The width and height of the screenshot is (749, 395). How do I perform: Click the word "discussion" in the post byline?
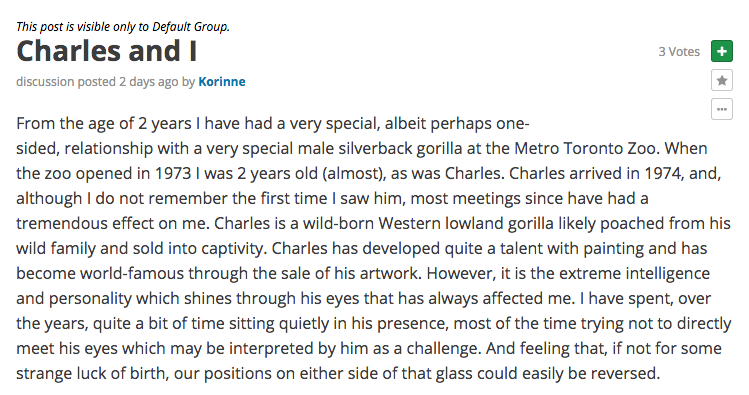click(45, 82)
